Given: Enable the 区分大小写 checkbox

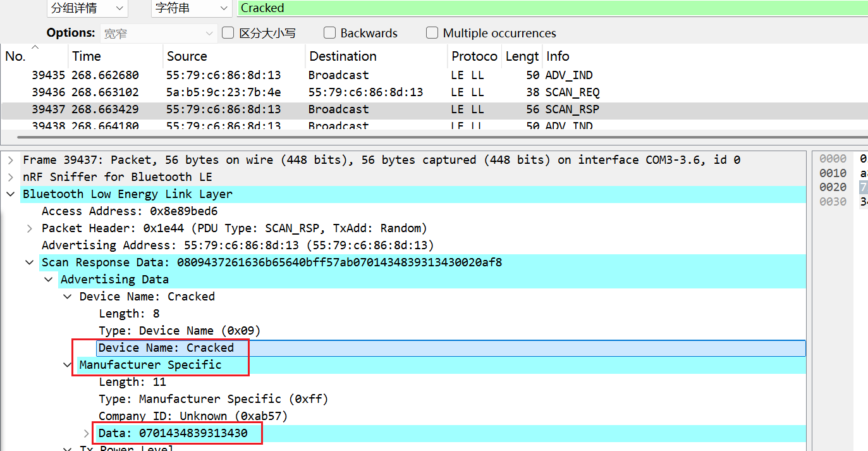Looking at the screenshot, I should 228,33.
